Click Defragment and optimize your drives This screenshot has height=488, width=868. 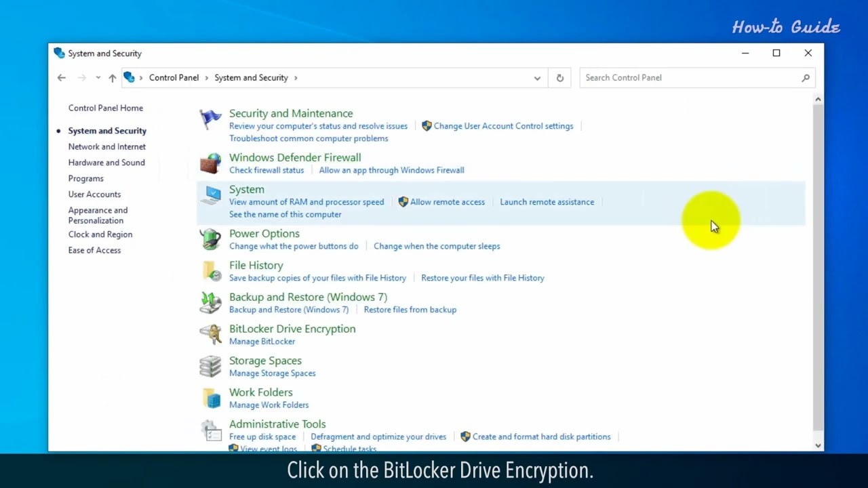378,436
